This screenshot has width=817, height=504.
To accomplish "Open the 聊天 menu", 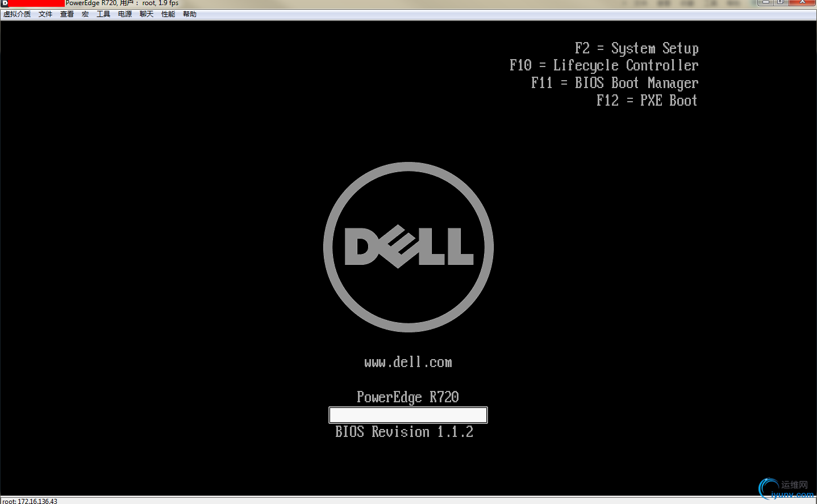I will [147, 14].
